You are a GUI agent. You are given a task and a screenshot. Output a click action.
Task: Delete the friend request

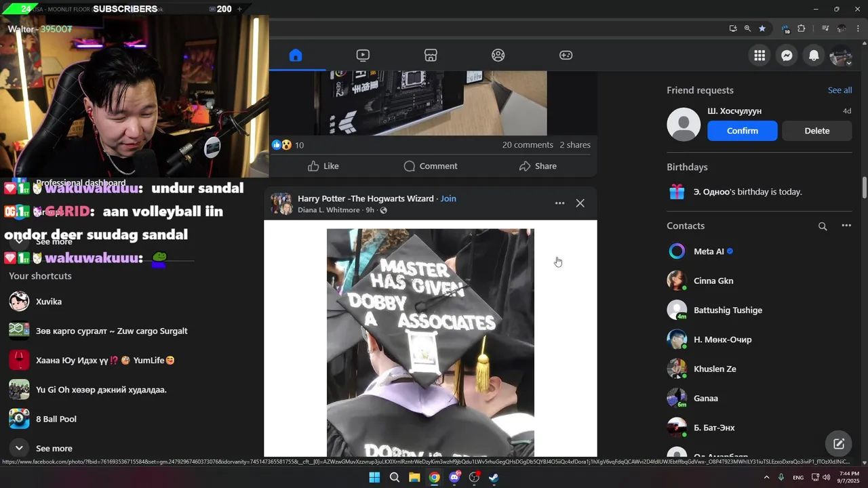pos(816,131)
